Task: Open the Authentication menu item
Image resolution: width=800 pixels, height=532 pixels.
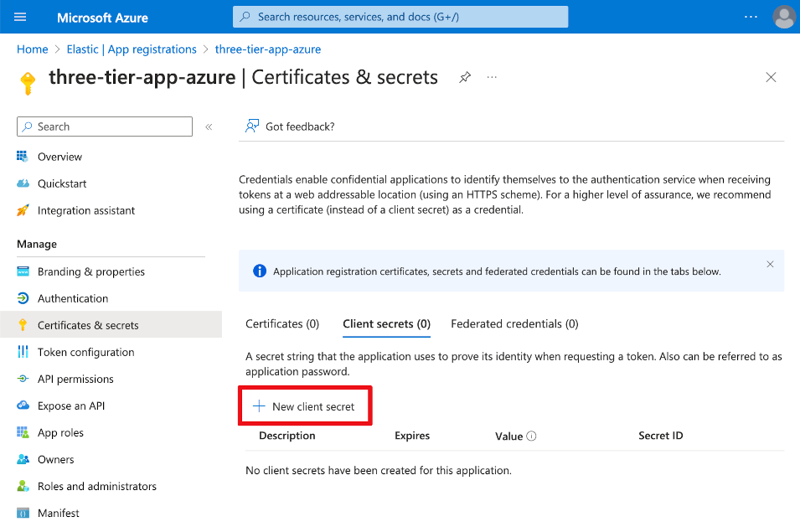Action: click(72, 298)
